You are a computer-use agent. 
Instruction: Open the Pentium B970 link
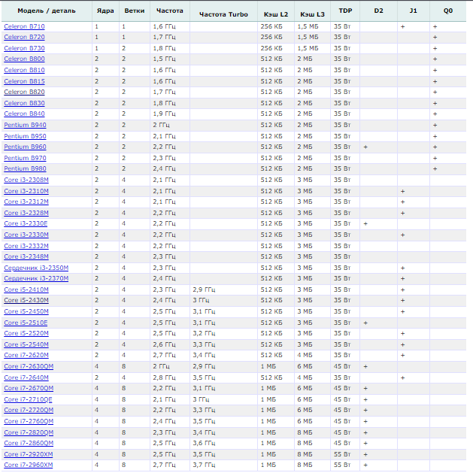26,158
